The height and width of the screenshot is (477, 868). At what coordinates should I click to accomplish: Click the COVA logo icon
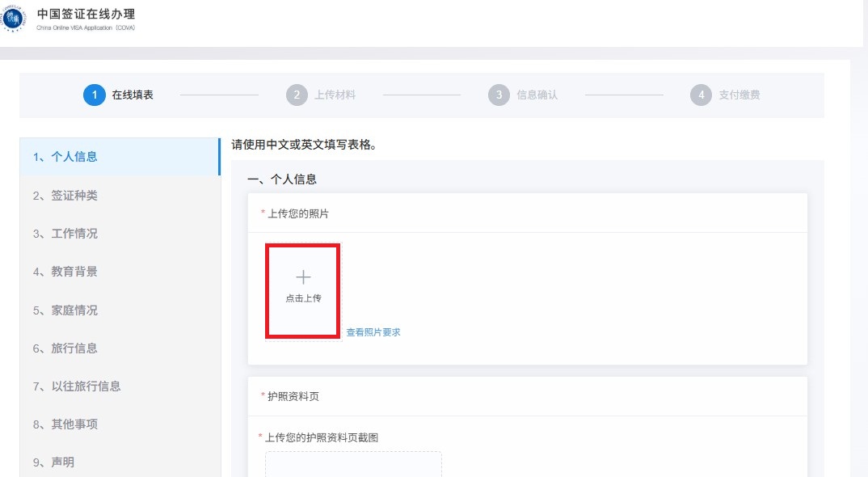point(14,17)
